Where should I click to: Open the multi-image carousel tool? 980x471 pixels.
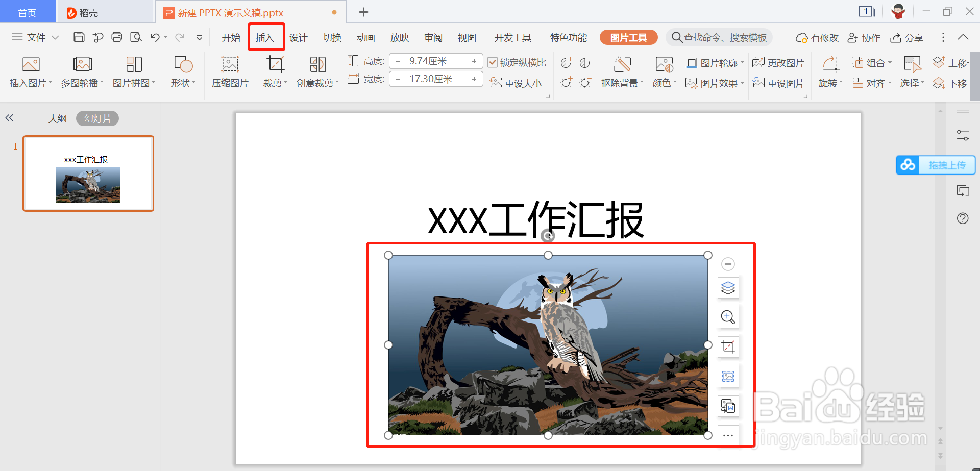(82, 64)
